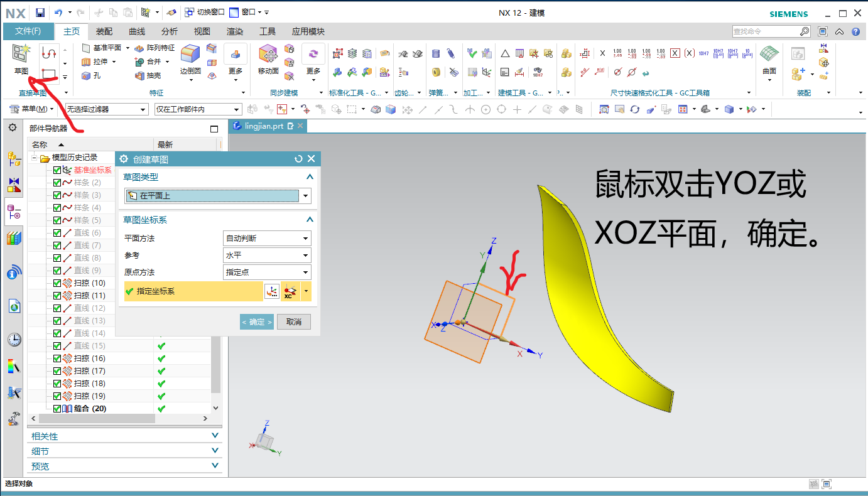Select the 合并 unite tool
The width and height of the screenshot is (868, 496).
pos(148,62)
